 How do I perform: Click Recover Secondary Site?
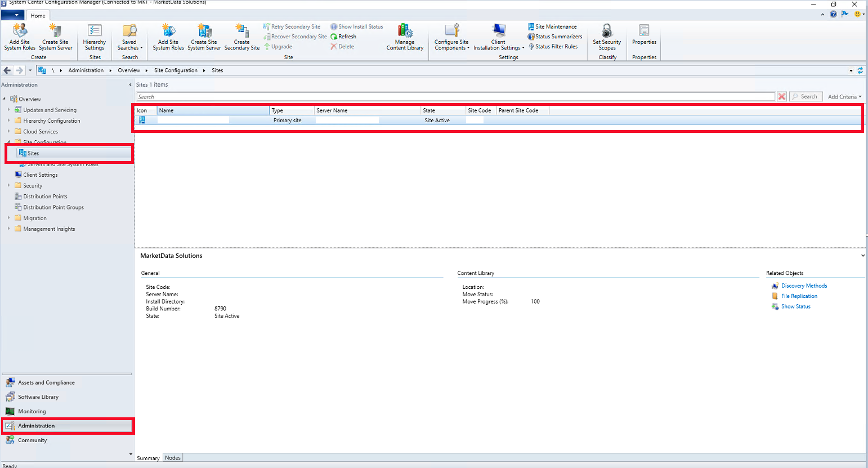[x=295, y=37]
